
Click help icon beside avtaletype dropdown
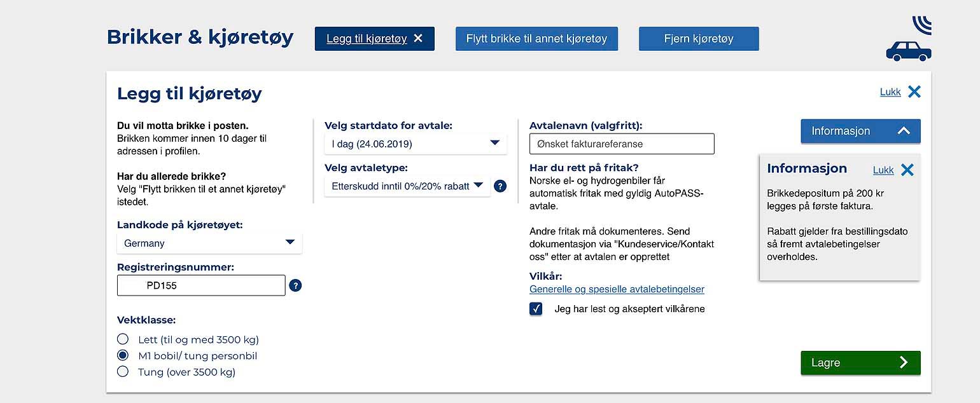tap(500, 186)
